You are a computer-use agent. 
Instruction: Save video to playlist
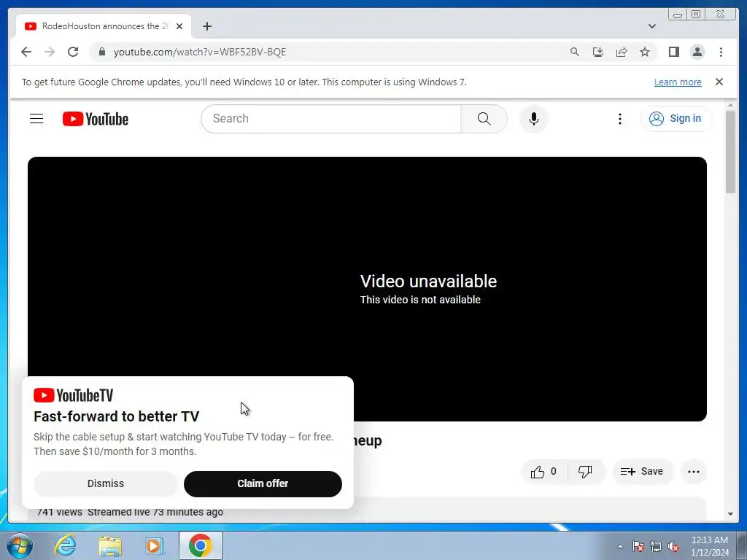tap(642, 472)
